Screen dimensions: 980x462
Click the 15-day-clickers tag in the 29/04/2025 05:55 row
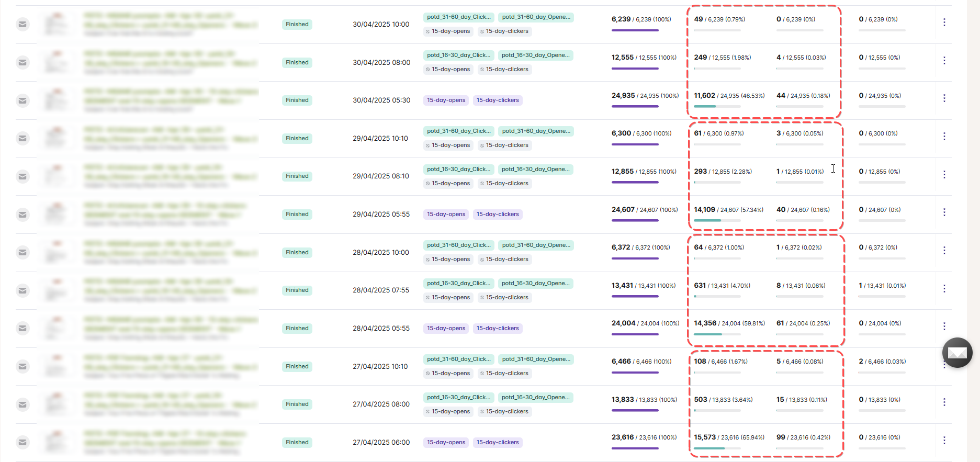(x=498, y=214)
